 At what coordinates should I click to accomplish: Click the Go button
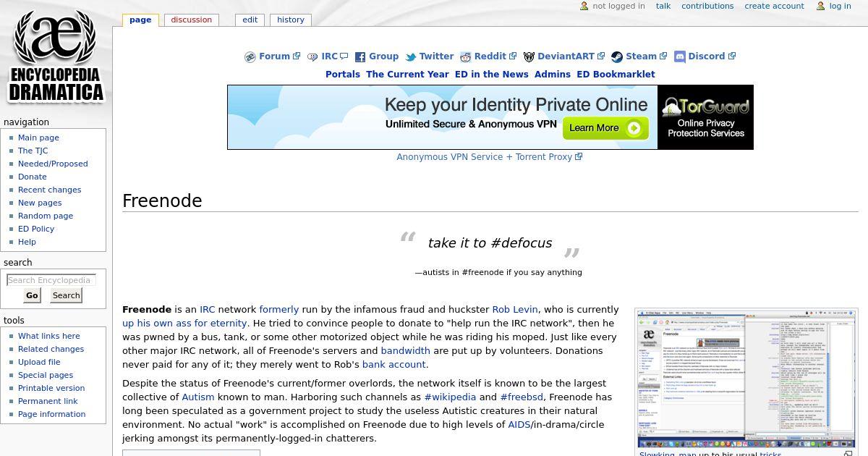click(32, 295)
